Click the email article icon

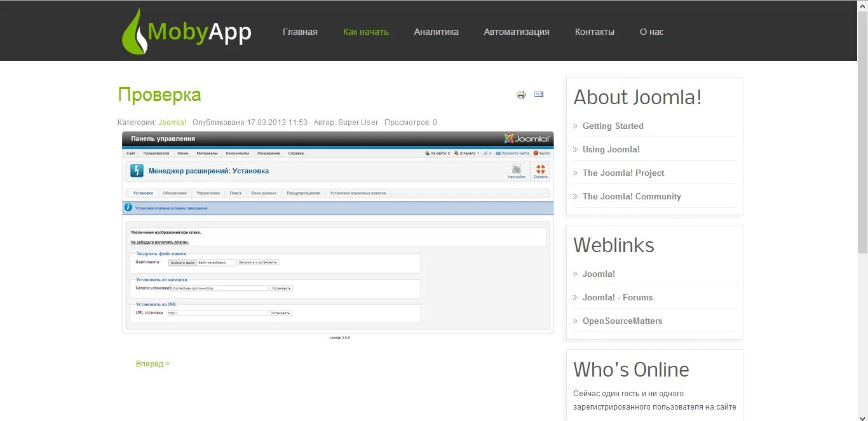point(539,94)
